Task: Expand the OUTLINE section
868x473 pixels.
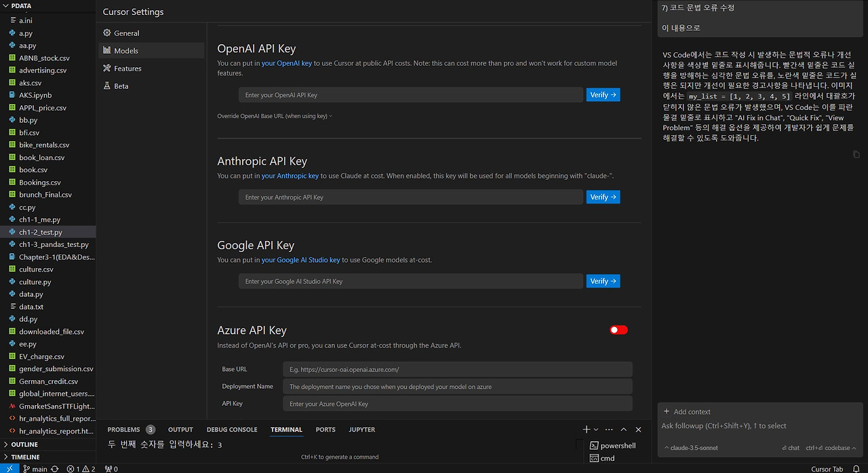Action: [x=47, y=444]
